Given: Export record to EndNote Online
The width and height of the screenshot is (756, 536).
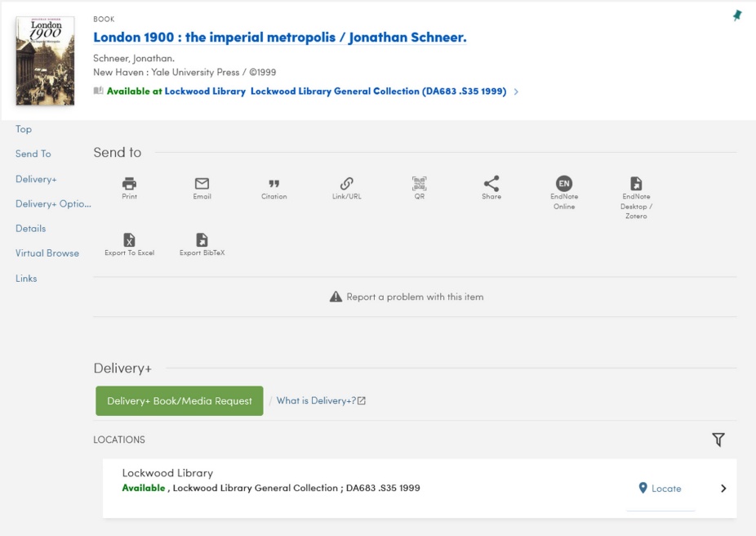Looking at the screenshot, I should 563,186.
